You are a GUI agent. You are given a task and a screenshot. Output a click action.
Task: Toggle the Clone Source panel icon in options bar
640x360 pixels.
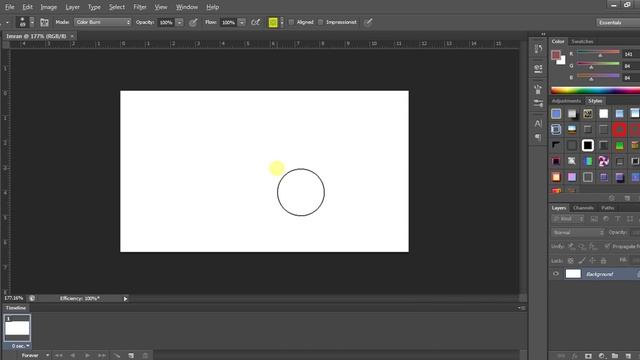coord(44,22)
